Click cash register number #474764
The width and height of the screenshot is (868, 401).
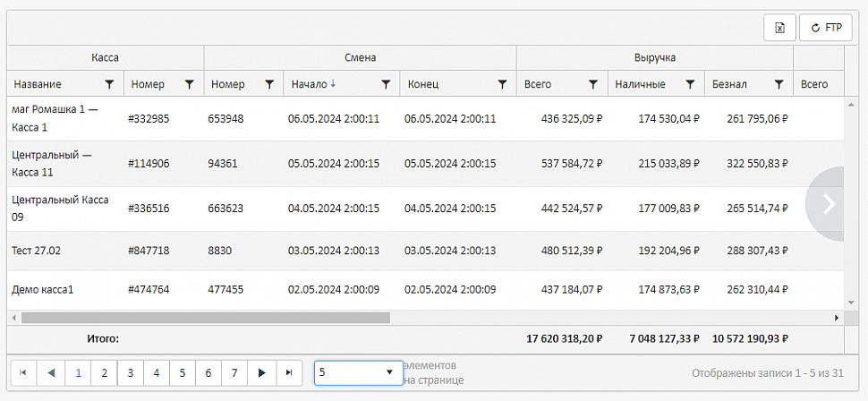coord(149,290)
